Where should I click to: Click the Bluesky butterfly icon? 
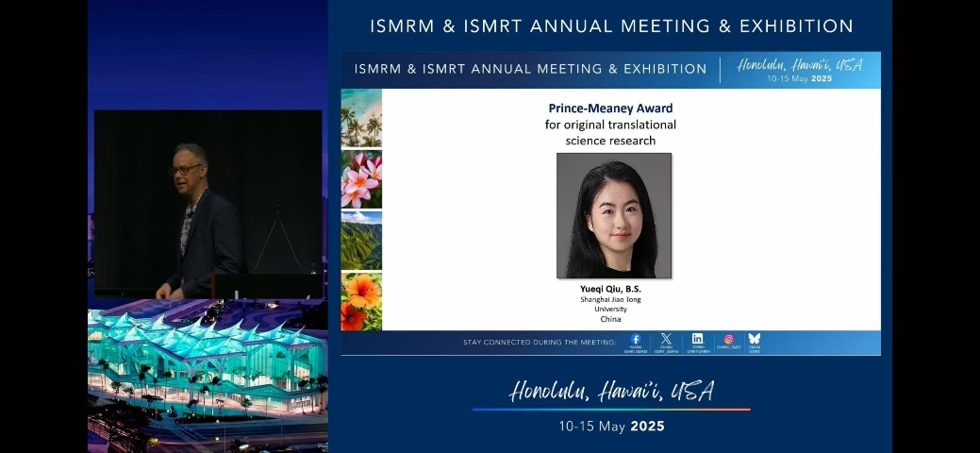click(x=754, y=340)
